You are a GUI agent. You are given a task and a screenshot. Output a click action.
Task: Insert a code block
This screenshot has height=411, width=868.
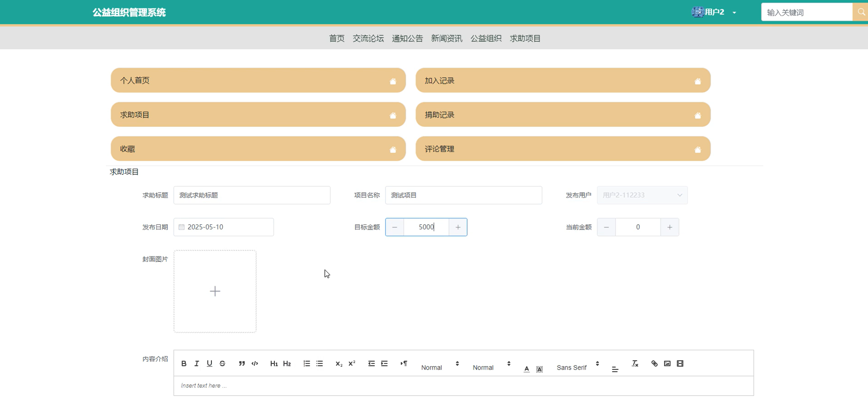[255, 363]
